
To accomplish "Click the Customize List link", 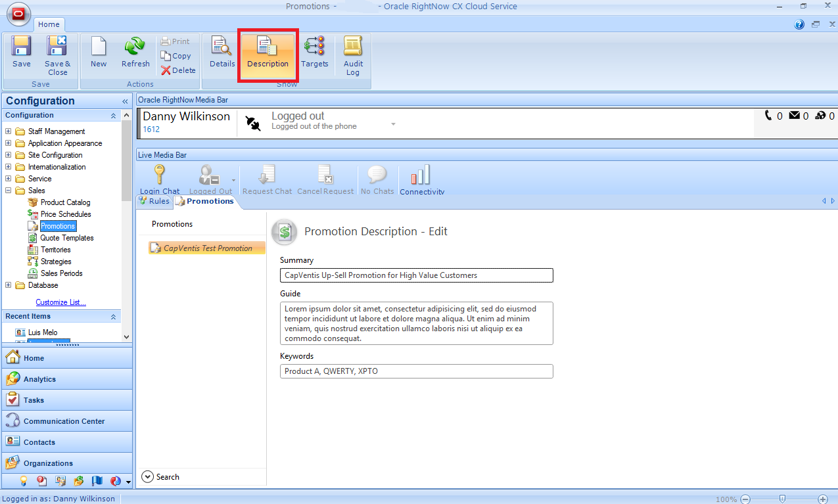I will (60, 302).
